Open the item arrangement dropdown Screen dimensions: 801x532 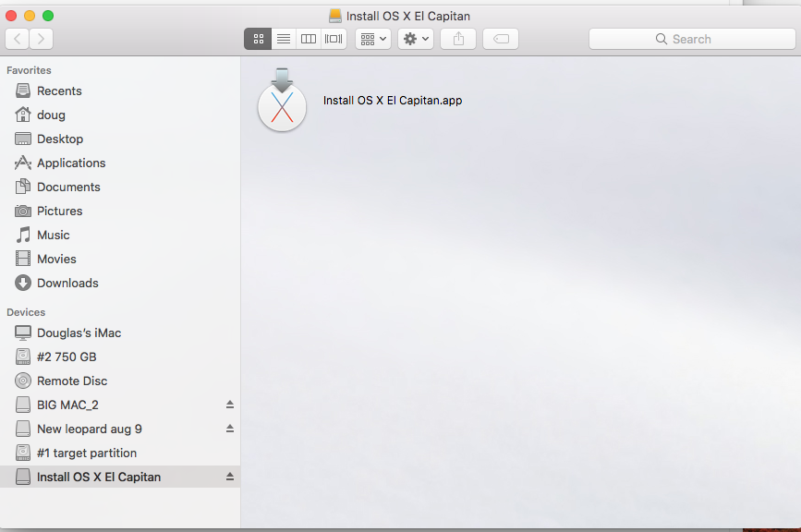pos(373,39)
